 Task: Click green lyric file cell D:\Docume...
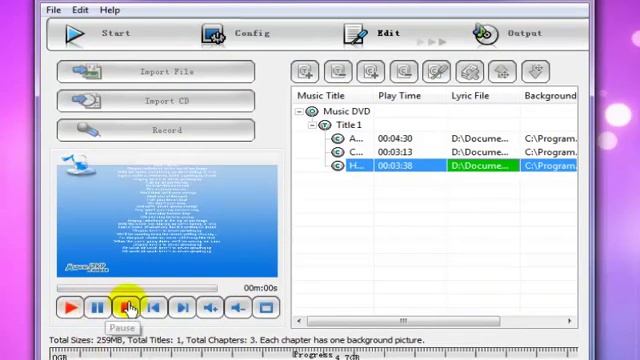tap(484, 166)
